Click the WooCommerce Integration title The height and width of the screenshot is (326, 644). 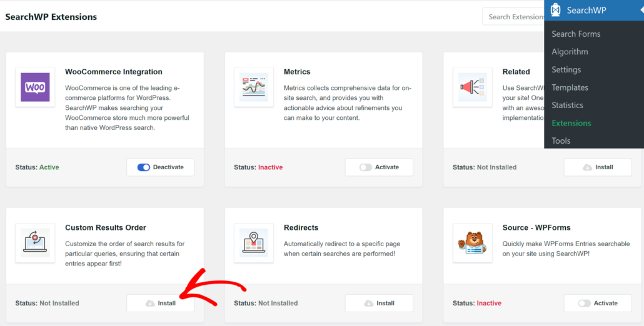click(x=114, y=72)
